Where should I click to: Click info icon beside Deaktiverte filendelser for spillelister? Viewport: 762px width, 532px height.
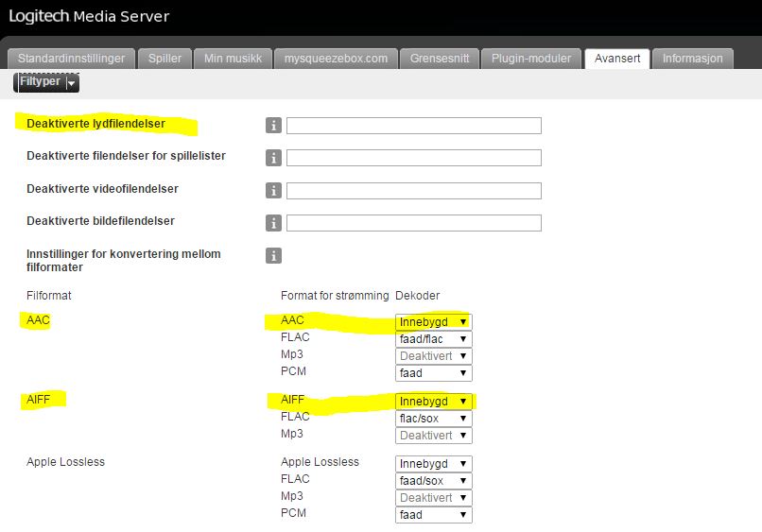274,158
